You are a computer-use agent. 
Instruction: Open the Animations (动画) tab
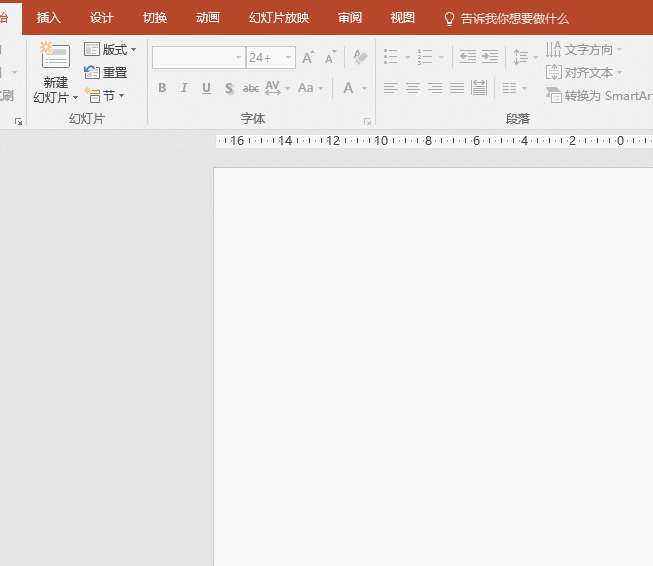pos(208,18)
